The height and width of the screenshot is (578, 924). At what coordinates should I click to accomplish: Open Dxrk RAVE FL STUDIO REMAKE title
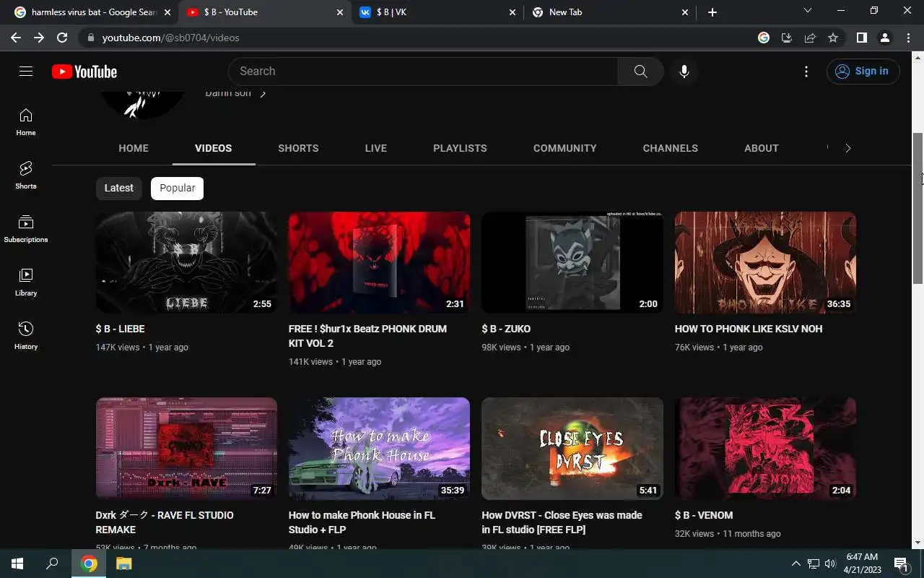[x=165, y=522]
